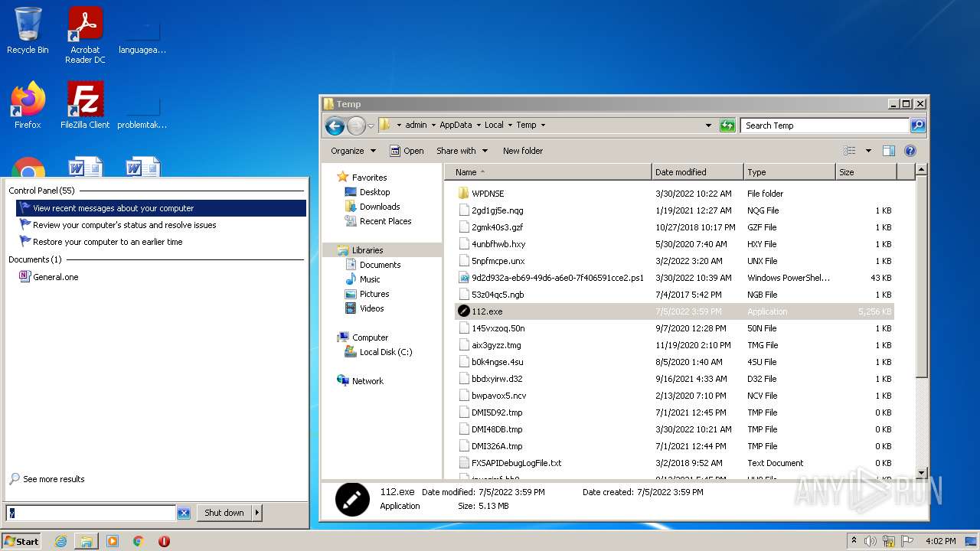Image resolution: width=980 pixels, height=551 pixels.
Task: Click the Open toolbar button
Action: [407, 151]
